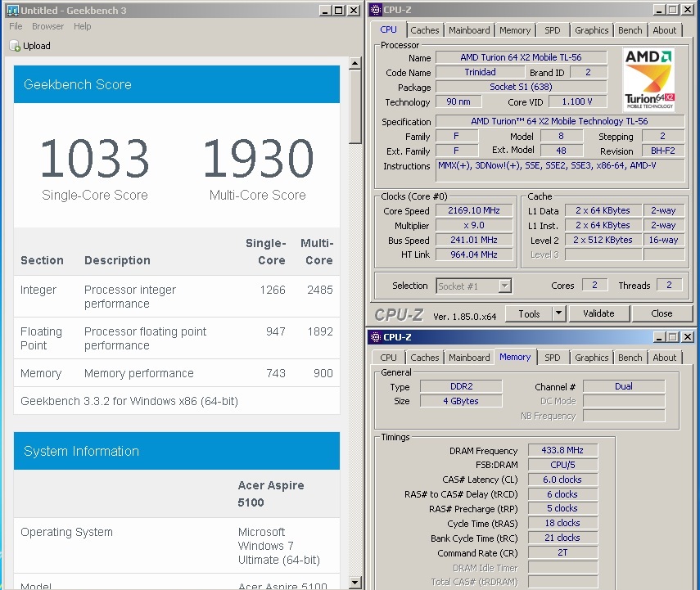
Task: Click the HT Link value 964.04 MHz
Action: click(474, 254)
